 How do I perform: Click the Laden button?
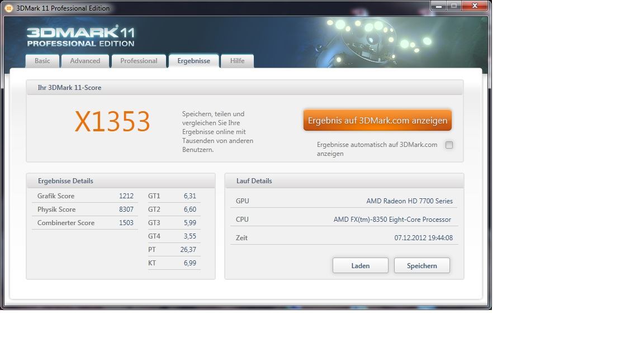[x=360, y=265]
